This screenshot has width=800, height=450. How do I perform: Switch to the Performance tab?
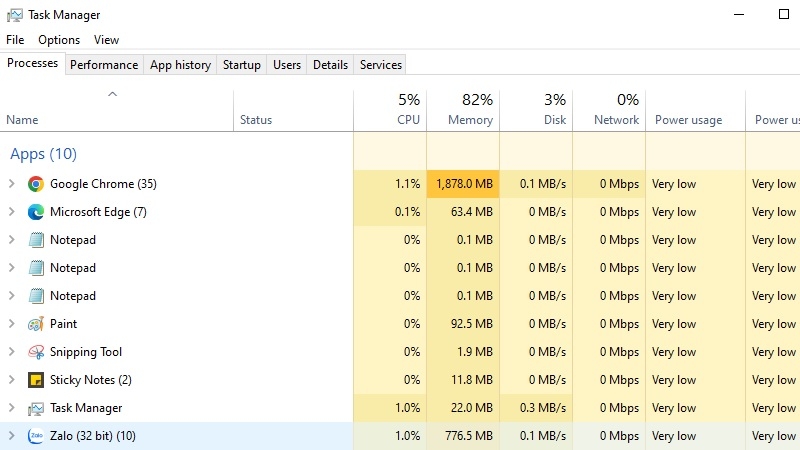(104, 65)
